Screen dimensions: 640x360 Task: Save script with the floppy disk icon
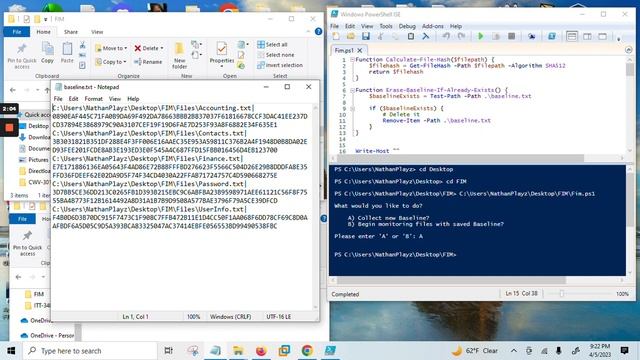pyautogui.click(x=366, y=36)
